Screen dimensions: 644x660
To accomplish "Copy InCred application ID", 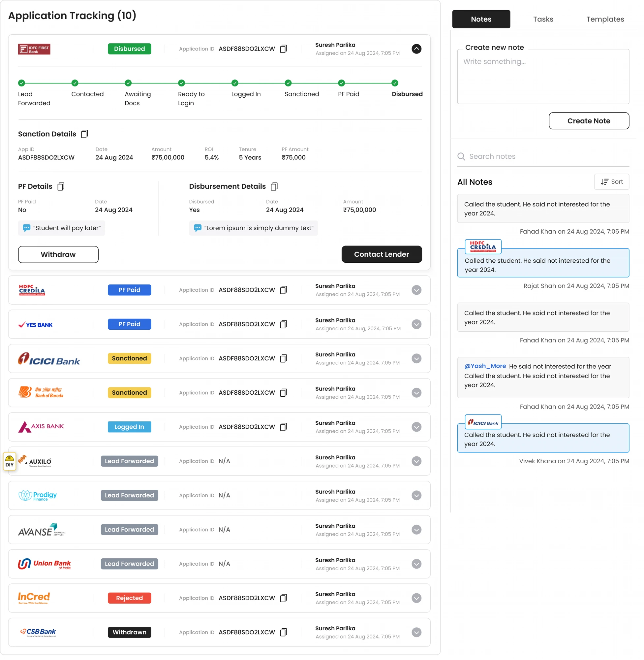I will tap(284, 598).
